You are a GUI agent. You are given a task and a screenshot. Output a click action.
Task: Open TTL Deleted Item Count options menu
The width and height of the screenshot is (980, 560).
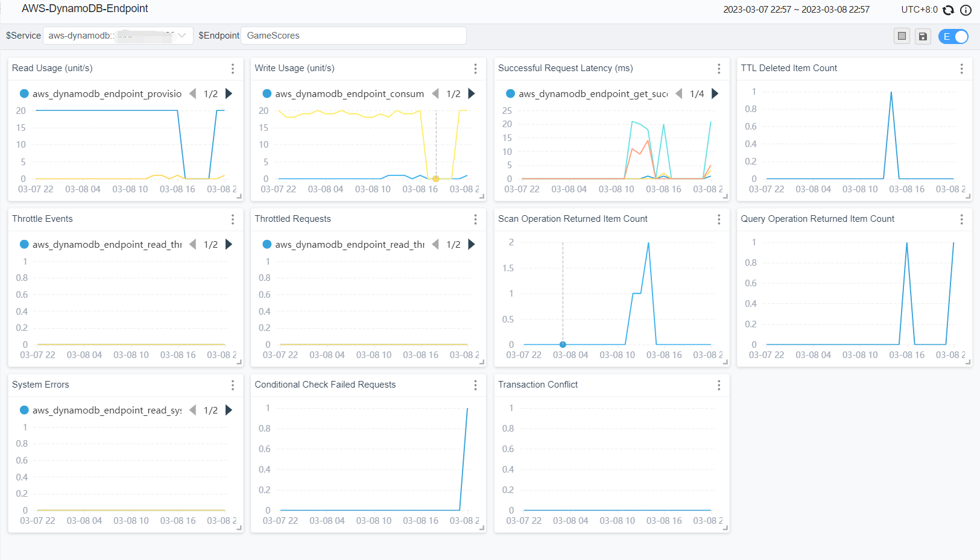961,69
